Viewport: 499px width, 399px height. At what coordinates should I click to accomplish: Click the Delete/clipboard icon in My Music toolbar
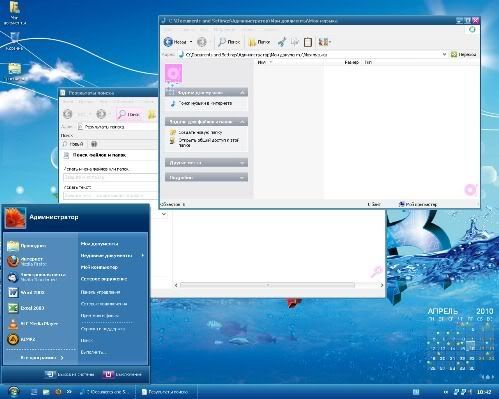click(x=308, y=42)
